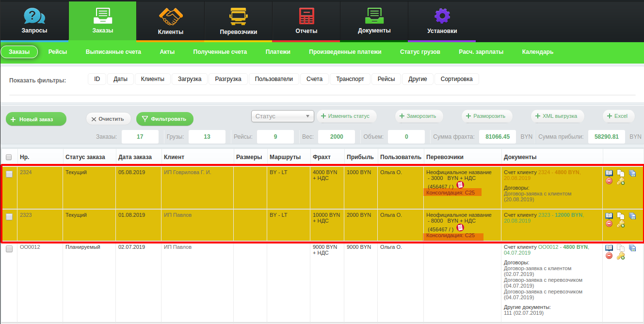Click the Новый заказ button

tap(36, 119)
